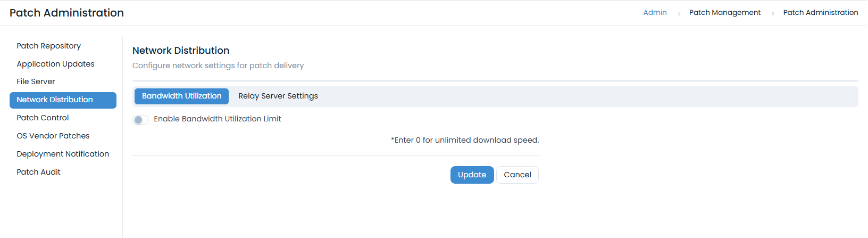Switch to the Relay Server Settings tab

[278, 96]
